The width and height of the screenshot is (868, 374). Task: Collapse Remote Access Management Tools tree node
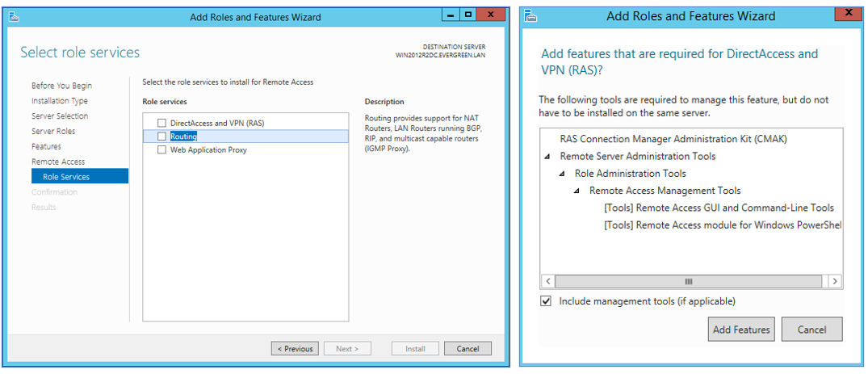coord(578,191)
